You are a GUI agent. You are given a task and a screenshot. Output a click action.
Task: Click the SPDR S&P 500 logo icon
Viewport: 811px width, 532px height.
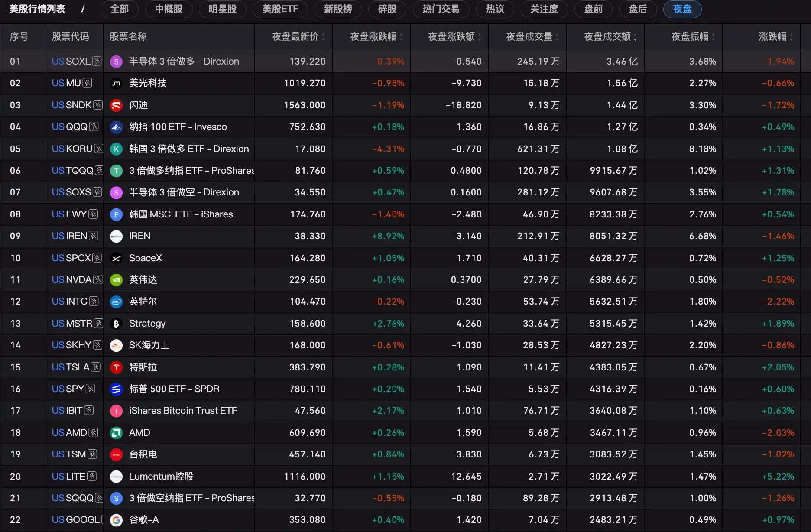click(x=116, y=389)
